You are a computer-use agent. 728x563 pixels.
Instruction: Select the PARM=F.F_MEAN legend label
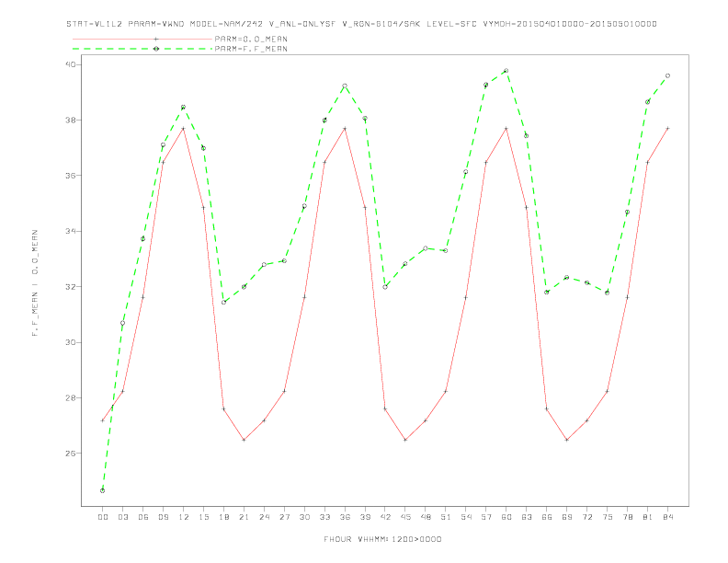[251, 49]
